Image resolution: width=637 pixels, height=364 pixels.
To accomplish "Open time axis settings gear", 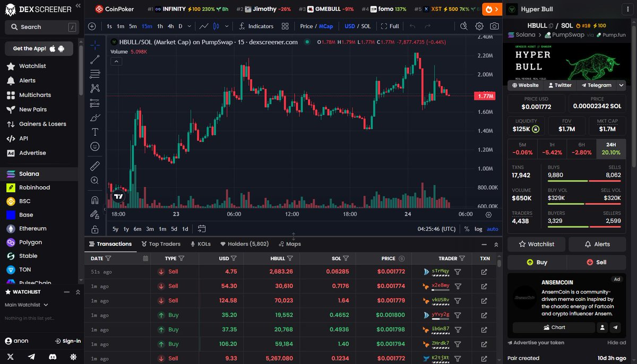I will pyautogui.click(x=489, y=214).
